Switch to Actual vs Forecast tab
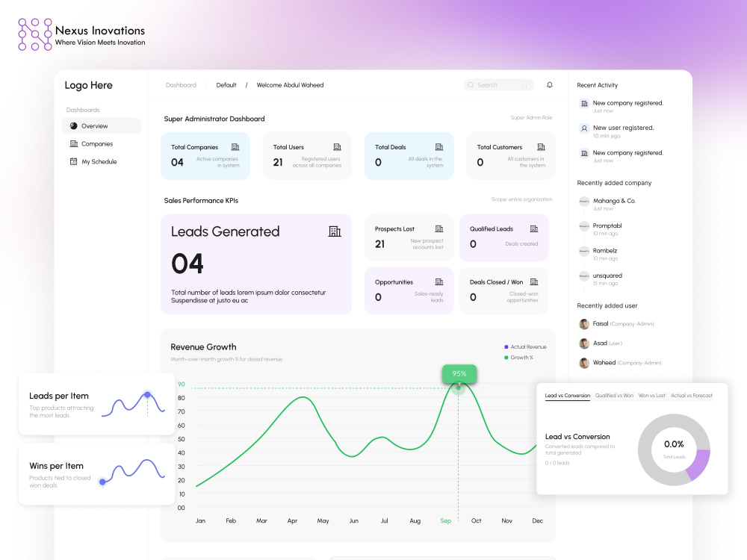 click(691, 396)
